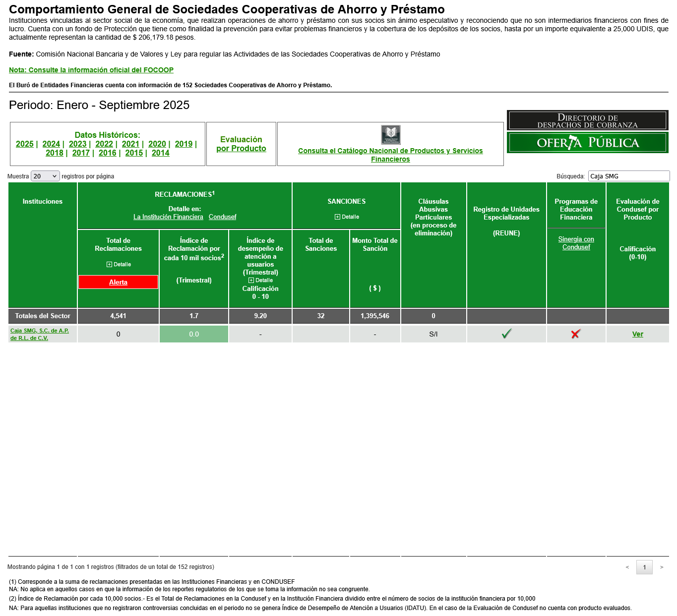Image resolution: width=677 pixels, height=616 pixels.
Task: Open 2024 historical data
Action: 51,144
